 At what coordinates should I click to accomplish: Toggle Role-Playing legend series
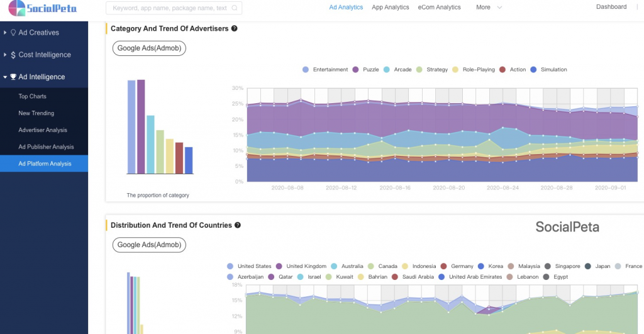[473, 69]
